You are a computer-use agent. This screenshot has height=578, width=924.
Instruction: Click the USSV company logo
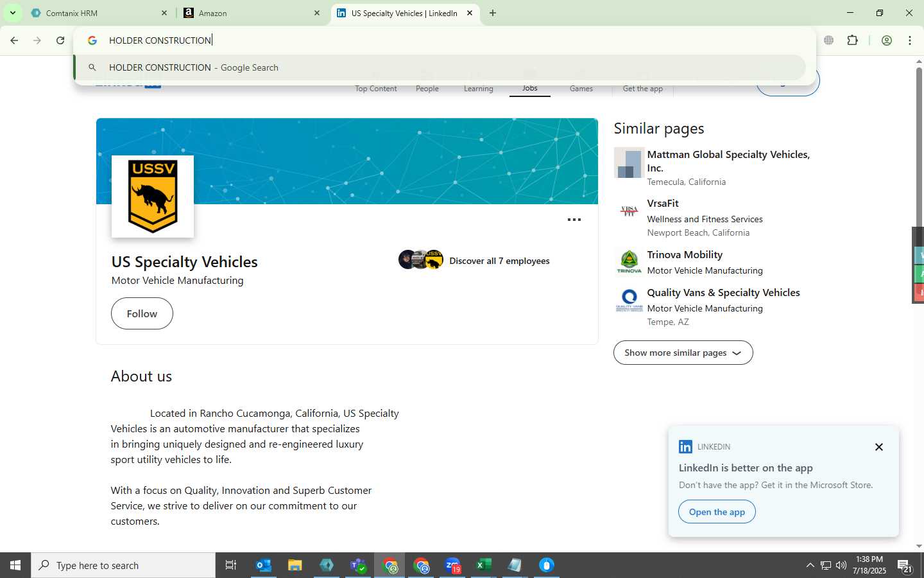pos(153,197)
